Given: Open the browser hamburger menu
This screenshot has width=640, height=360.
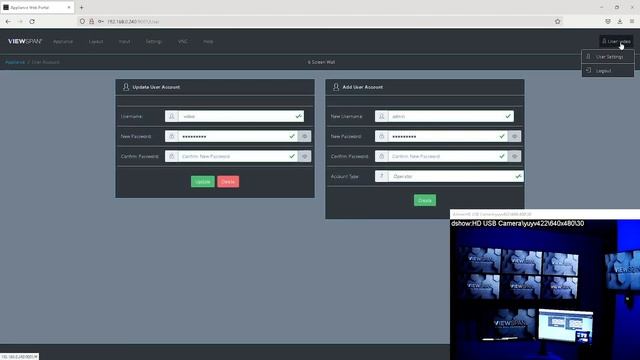Looking at the screenshot, I should coord(632,21).
